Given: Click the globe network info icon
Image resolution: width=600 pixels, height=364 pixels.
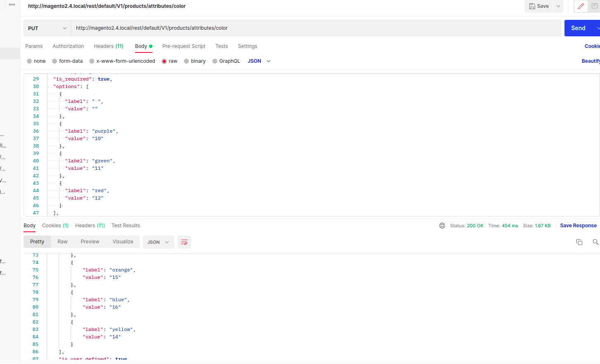Looking at the screenshot, I should coord(442,226).
